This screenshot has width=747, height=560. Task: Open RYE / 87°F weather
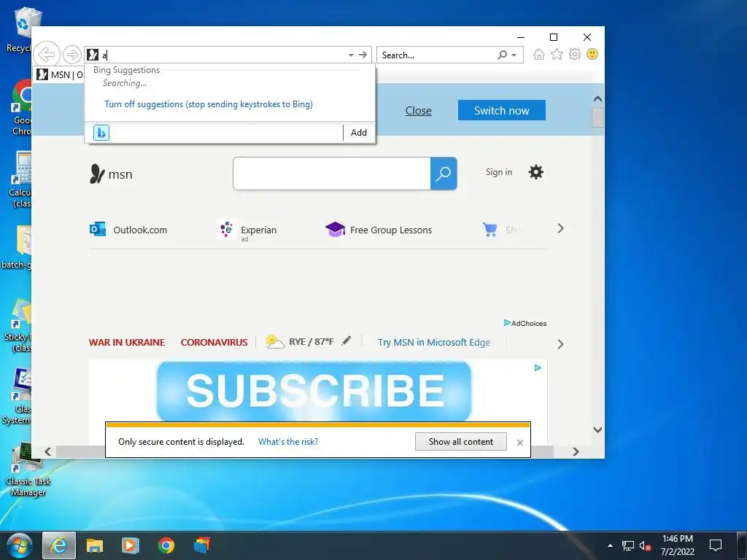click(300, 342)
